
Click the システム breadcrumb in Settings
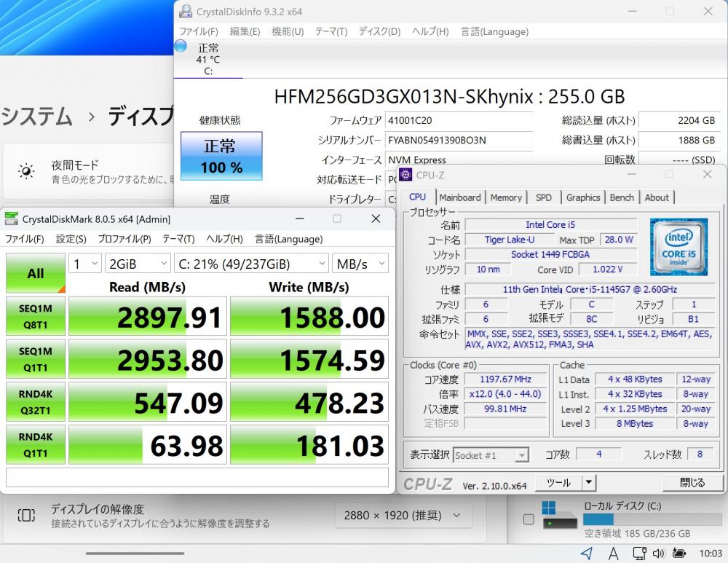coord(36,116)
